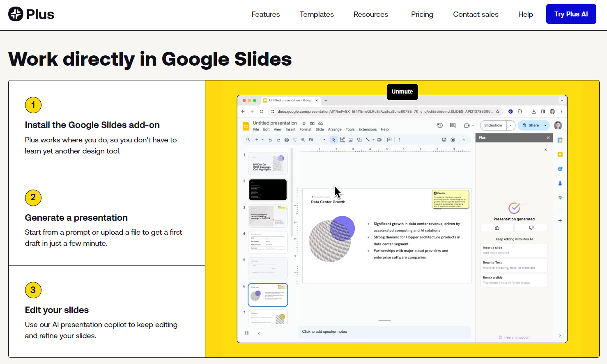Click the thumbs up feedback button
This screenshot has width=607, height=364.
(497, 228)
